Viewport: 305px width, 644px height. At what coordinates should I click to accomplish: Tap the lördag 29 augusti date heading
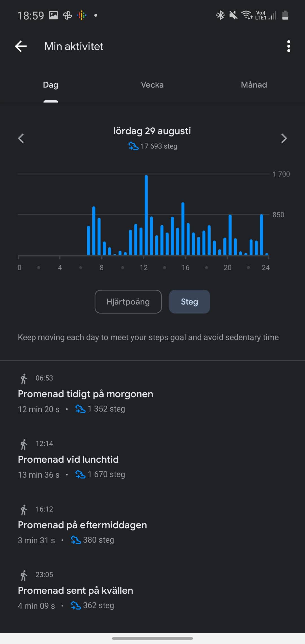tap(152, 131)
